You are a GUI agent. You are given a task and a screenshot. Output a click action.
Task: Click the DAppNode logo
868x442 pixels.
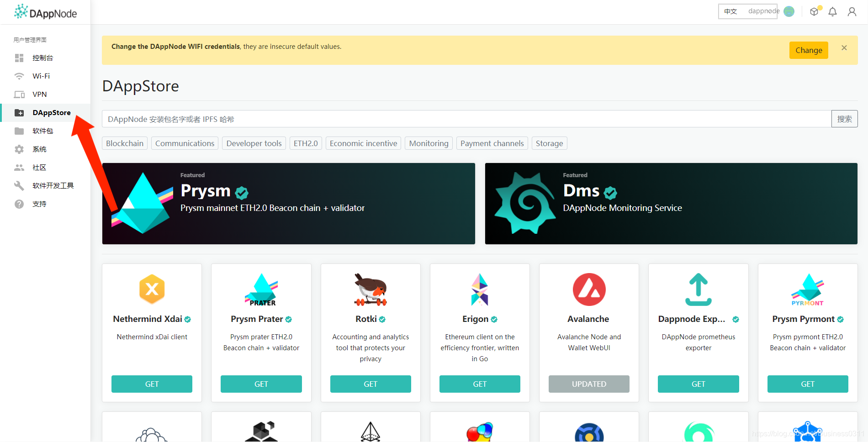(x=45, y=12)
